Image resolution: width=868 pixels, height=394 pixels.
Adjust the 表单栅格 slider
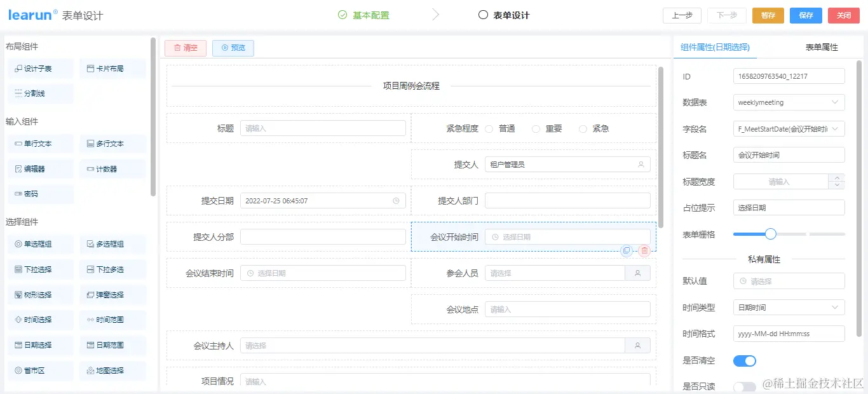point(770,234)
